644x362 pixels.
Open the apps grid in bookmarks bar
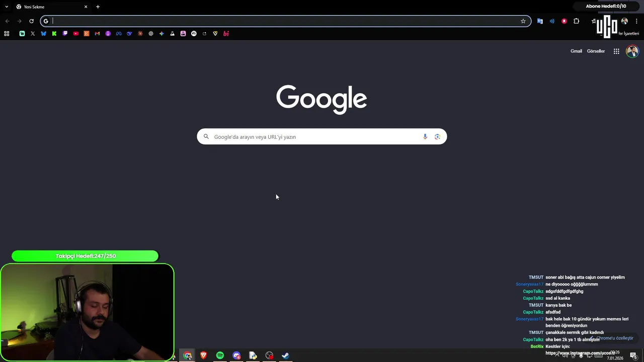coord(7,34)
